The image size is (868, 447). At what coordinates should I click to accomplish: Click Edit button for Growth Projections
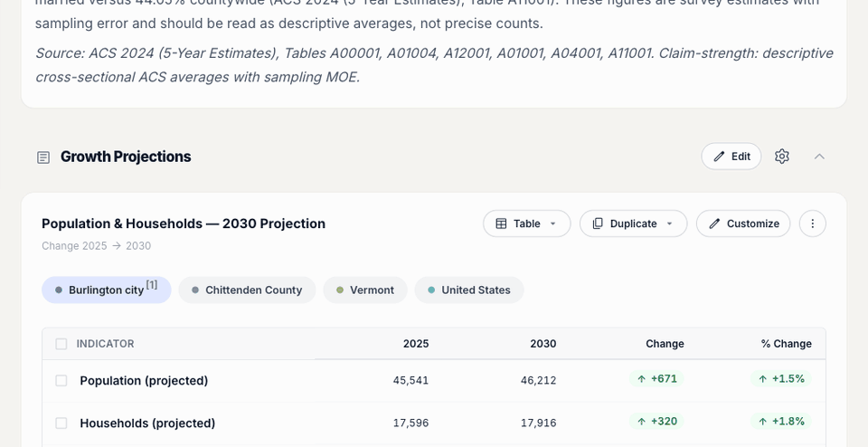coord(731,157)
